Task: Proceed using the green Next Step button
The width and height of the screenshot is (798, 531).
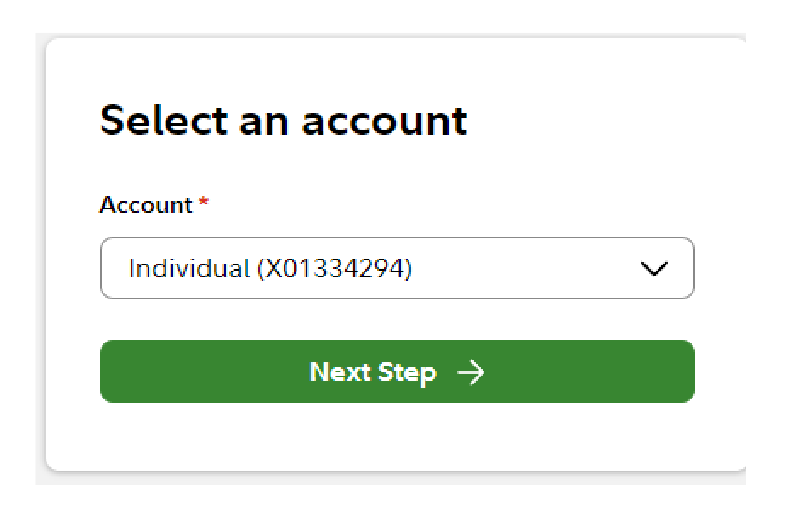Action: (x=397, y=372)
